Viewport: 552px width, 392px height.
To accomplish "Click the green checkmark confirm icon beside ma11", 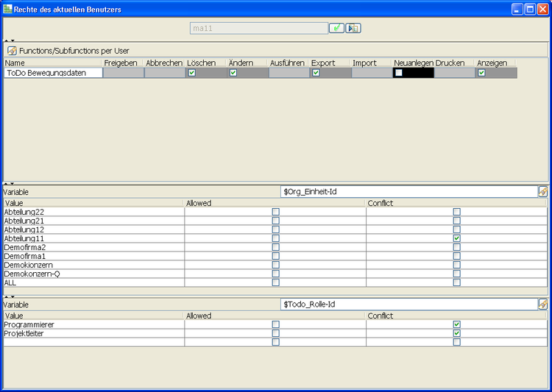I will (x=336, y=28).
